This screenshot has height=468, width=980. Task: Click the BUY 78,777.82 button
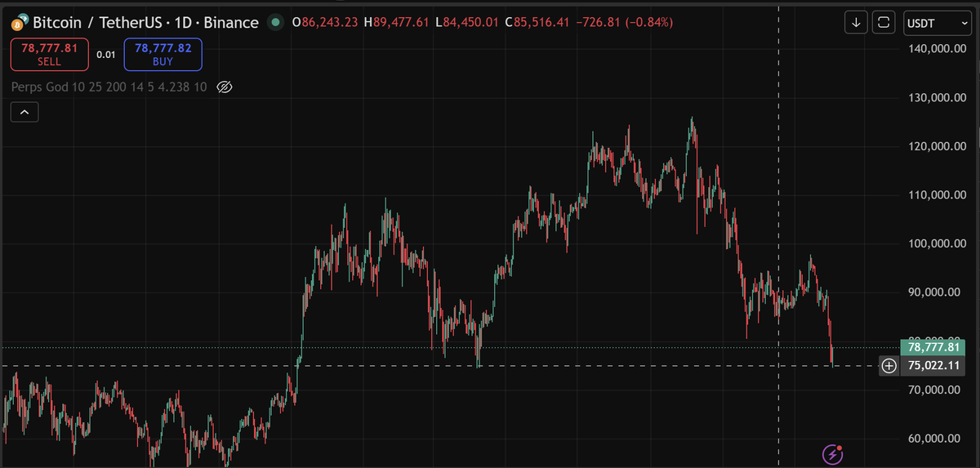coord(163,54)
